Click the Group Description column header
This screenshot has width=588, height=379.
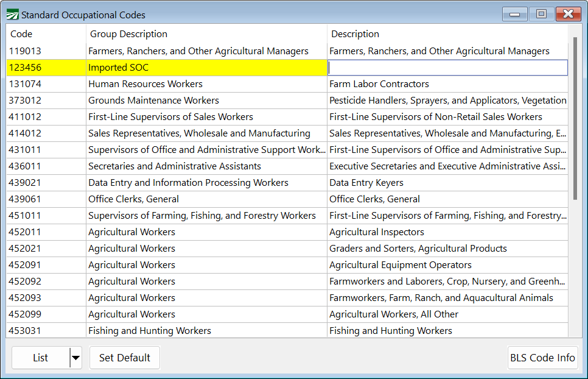pos(128,34)
